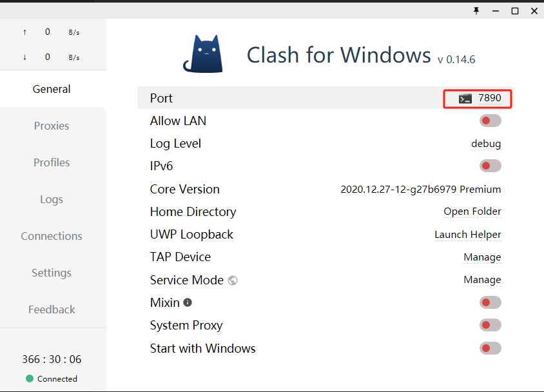Screen dimensions: 544x392
Task: Click the UWP Loopback label
Action: [191, 235]
